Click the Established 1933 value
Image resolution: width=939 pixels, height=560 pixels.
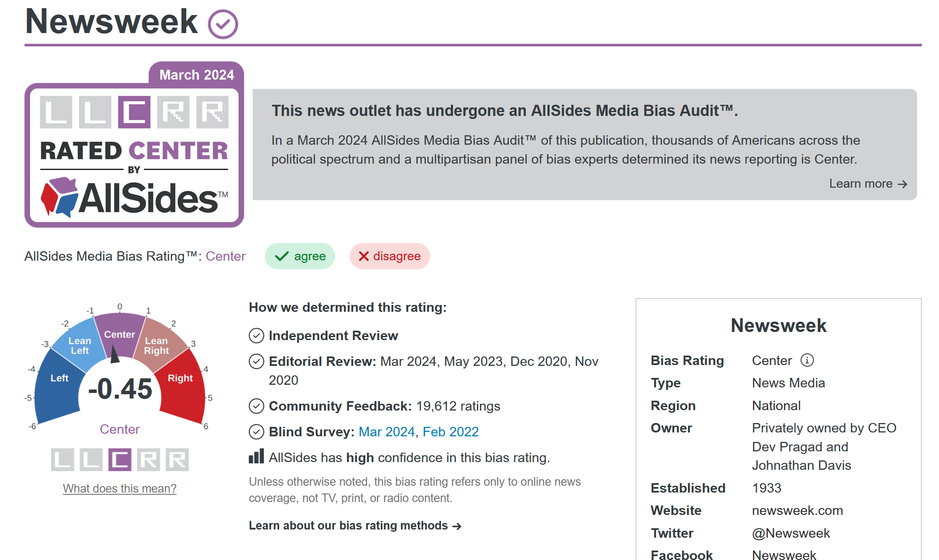[767, 488]
